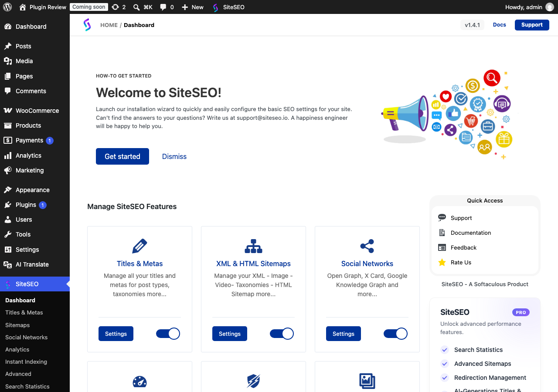Click the HOME breadcrumb link
This screenshot has width=558, height=392.
click(109, 25)
